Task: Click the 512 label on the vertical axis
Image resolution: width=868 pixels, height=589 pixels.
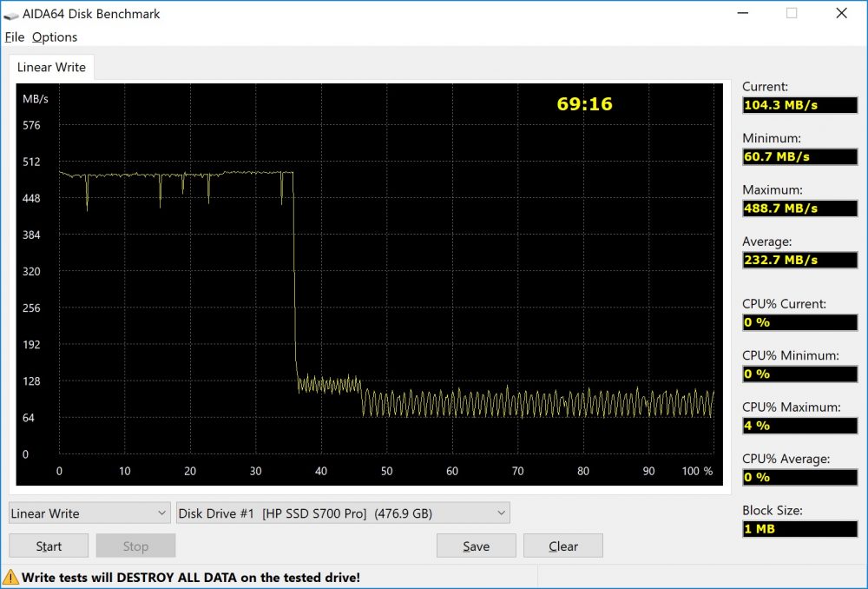Action: 31,162
